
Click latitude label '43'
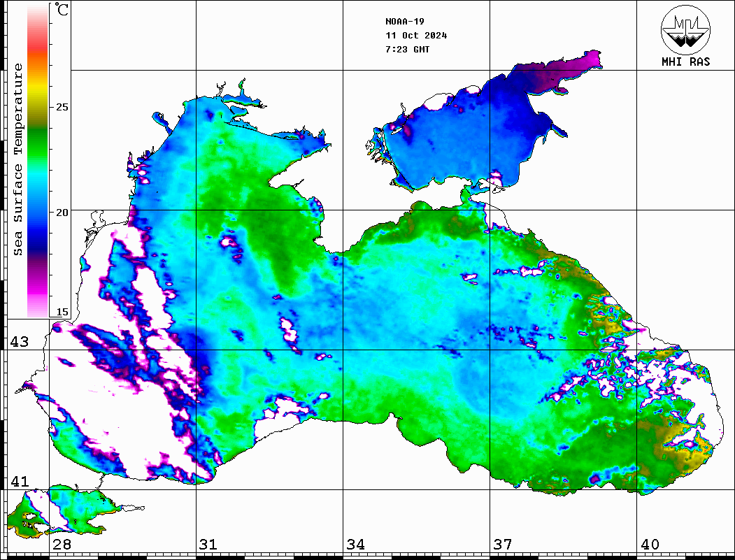click(x=20, y=342)
